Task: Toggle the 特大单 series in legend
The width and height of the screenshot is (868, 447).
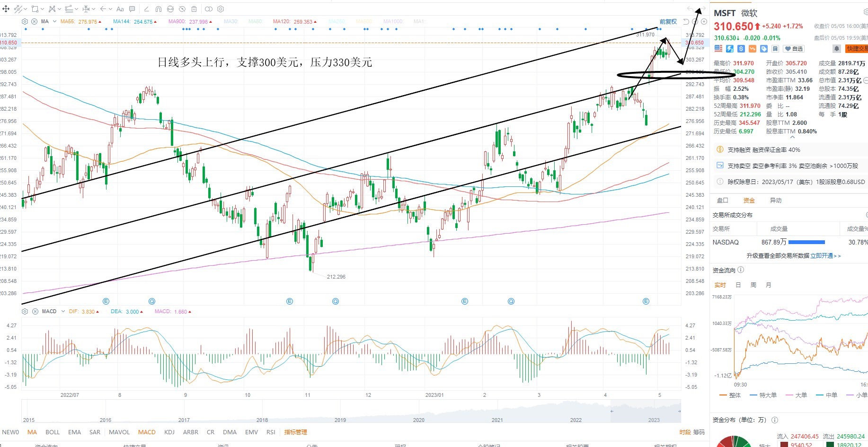Action: [x=763, y=395]
